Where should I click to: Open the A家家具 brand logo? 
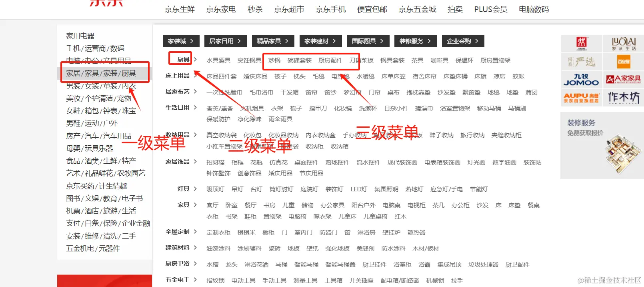point(624,79)
